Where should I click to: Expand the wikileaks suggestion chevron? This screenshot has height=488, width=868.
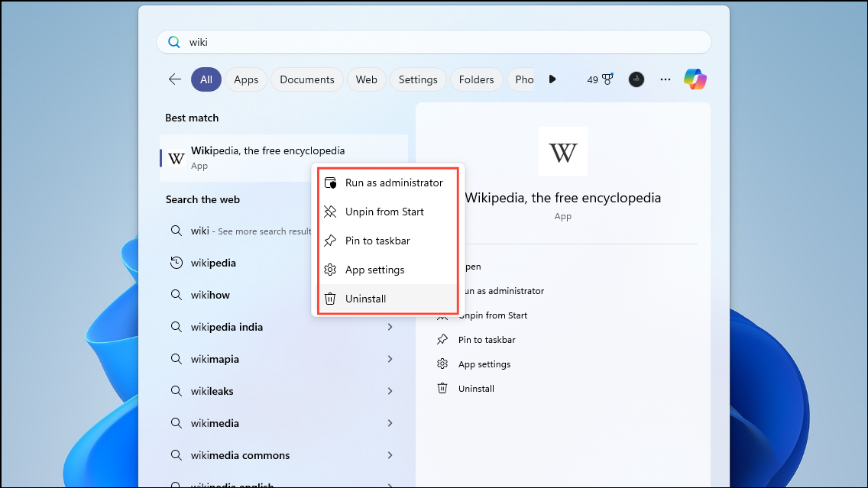point(390,391)
